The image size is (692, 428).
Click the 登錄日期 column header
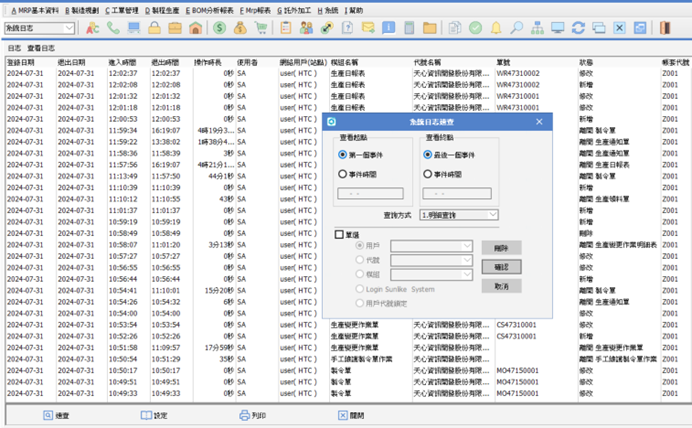[x=20, y=62]
